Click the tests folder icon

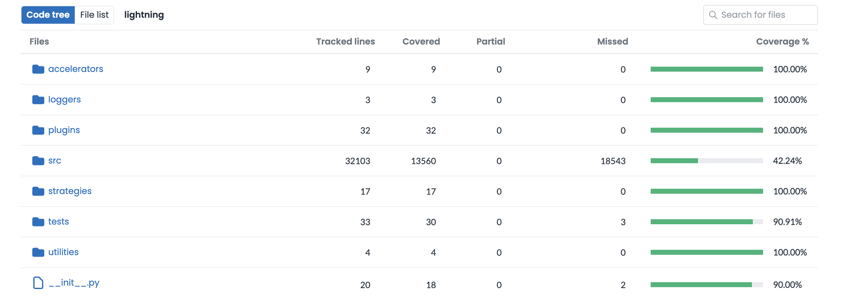(38, 221)
